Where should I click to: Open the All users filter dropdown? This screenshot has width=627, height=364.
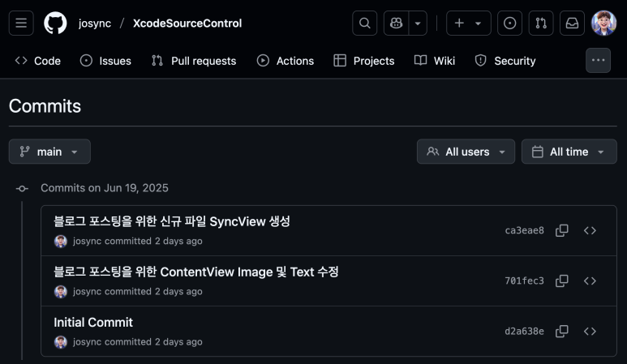tap(466, 152)
